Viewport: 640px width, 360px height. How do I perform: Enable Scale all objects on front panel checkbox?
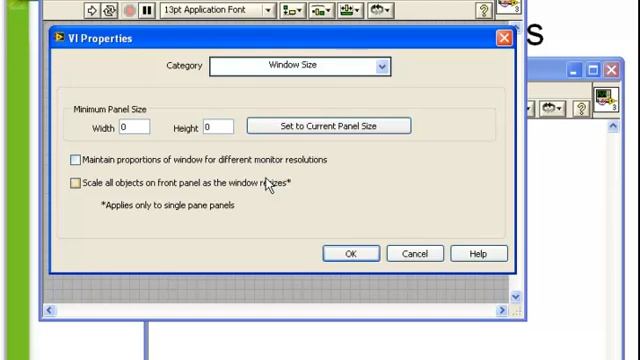point(75,183)
